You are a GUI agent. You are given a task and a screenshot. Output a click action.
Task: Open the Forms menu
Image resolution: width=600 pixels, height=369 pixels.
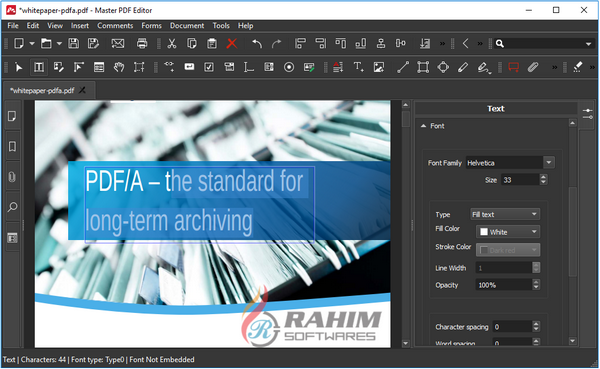(x=152, y=26)
